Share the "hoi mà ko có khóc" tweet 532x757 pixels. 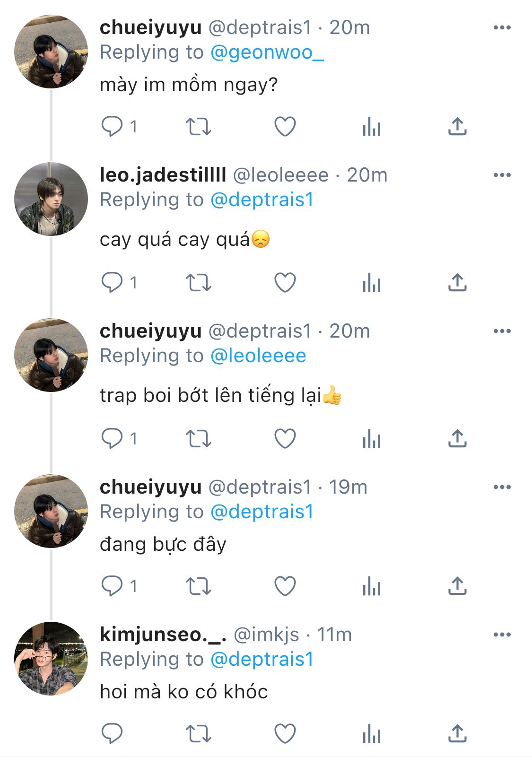[457, 734]
